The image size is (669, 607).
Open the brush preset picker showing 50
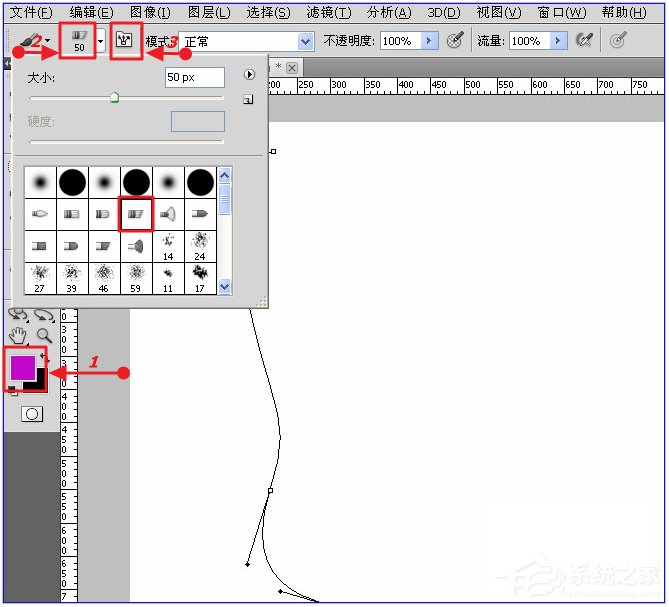(x=78, y=41)
